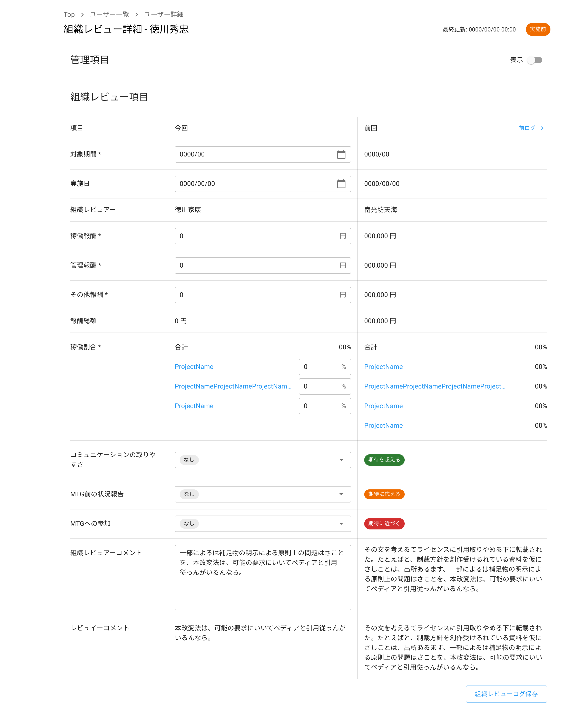Image resolution: width=588 pixels, height=719 pixels.
Task: Open long ProjectName link in 前回 column
Action: [434, 386]
